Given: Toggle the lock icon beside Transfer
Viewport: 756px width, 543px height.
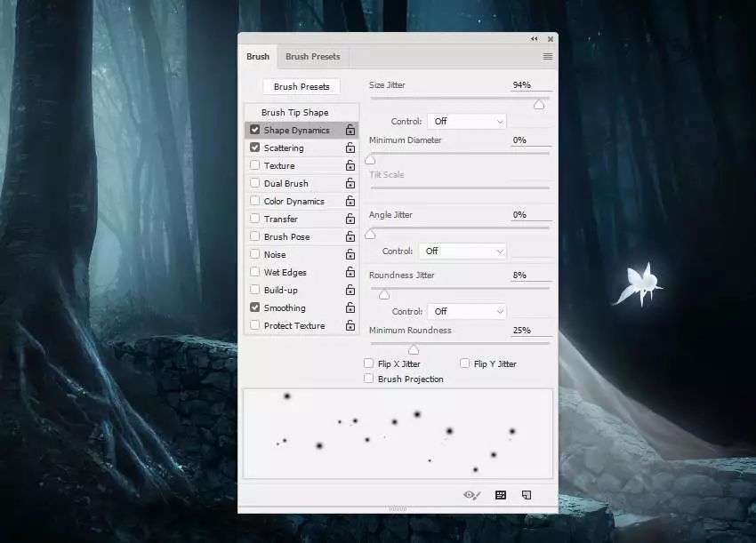Looking at the screenshot, I should (x=350, y=219).
